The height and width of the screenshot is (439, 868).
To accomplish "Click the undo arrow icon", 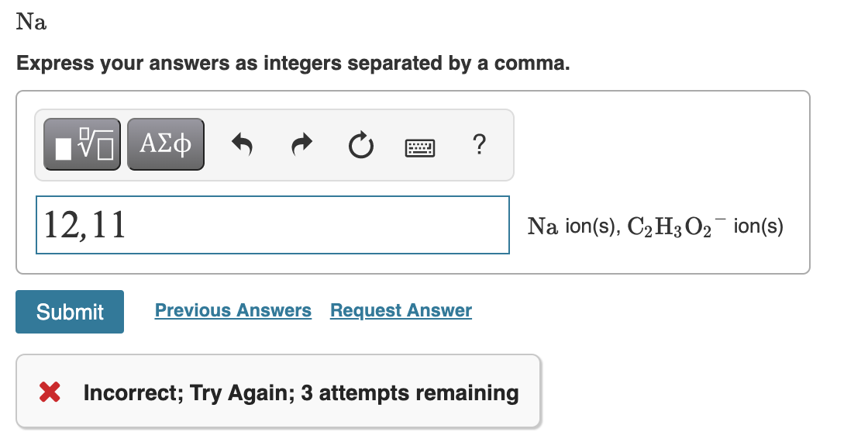I will tap(242, 145).
